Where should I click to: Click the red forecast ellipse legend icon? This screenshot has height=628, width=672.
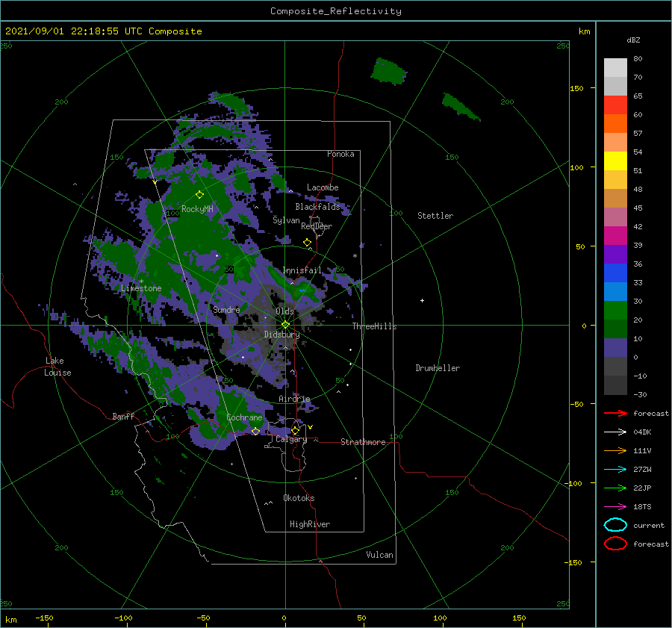point(615,544)
